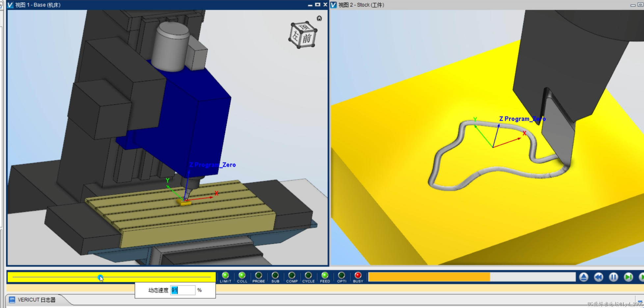The height and width of the screenshot is (308, 644).
Task: Click the dynamic speed percentage input field
Action: (183, 290)
